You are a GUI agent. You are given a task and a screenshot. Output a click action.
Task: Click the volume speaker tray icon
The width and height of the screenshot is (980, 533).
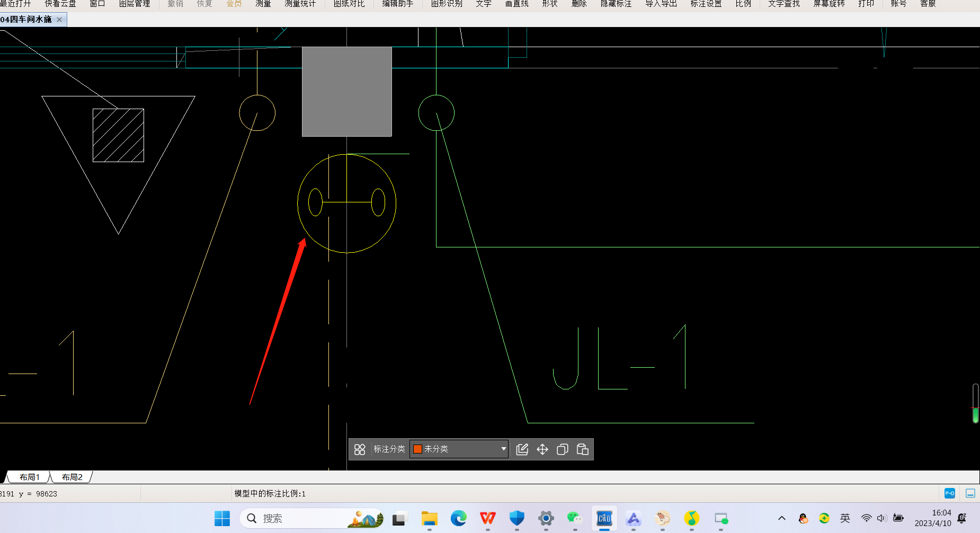[x=881, y=518]
